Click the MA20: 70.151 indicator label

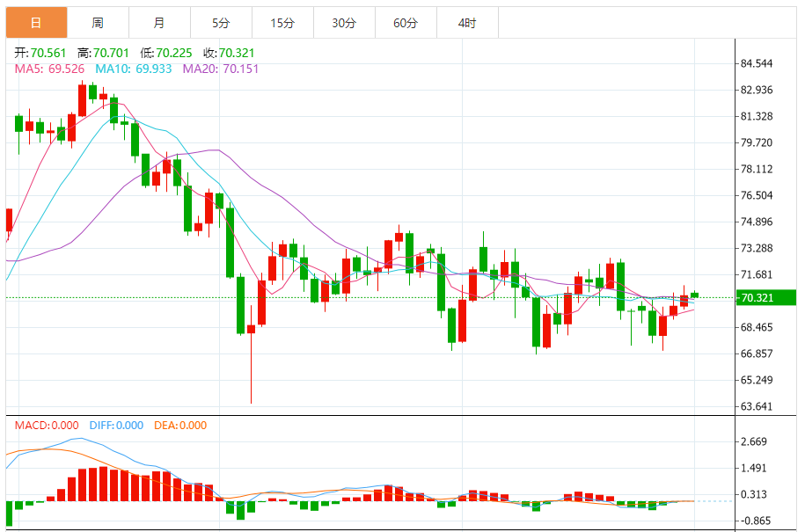coord(221,69)
